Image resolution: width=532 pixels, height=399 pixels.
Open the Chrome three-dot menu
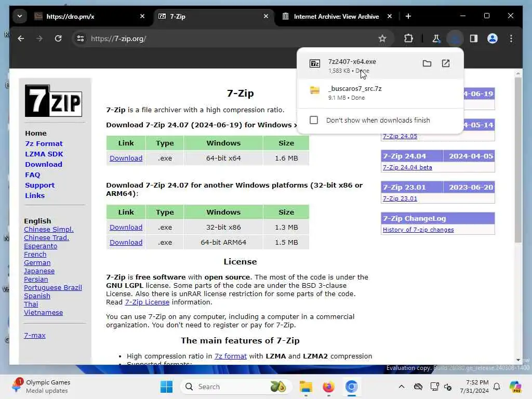pyautogui.click(x=511, y=38)
